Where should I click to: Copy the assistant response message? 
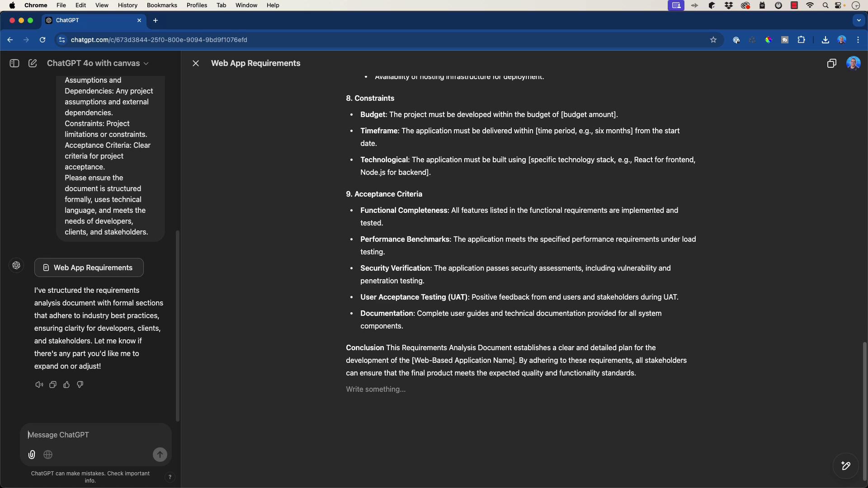tap(53, 385)
